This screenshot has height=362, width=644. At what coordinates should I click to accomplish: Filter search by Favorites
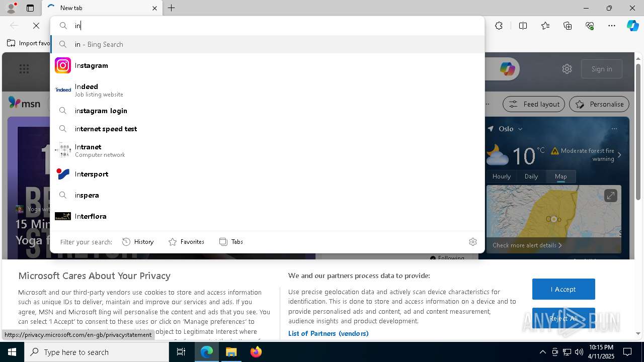186,242
